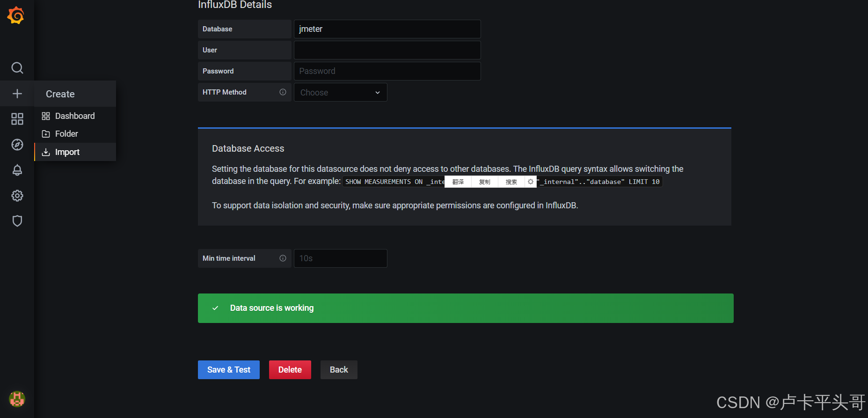
Task: Focus the Password input field
Action: tap(387, 71)
